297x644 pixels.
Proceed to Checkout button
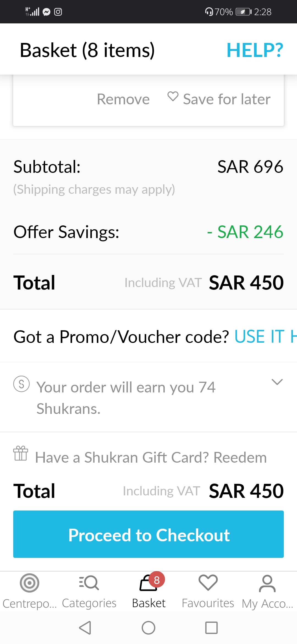coord(148,534)
